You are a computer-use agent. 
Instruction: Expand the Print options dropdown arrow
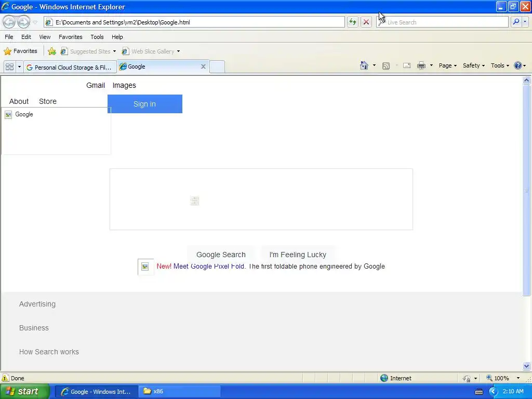[x=431, y=65]
